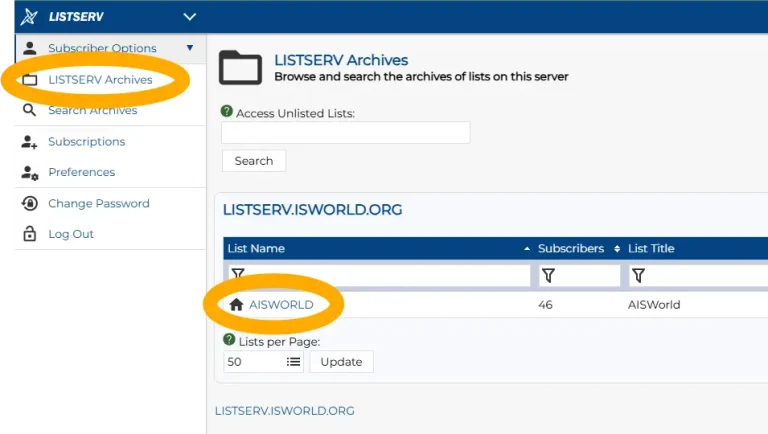This screenshot has height=434, width=768.
Task: Click the List Name sort arrow
Action: [x=527, y=249]
